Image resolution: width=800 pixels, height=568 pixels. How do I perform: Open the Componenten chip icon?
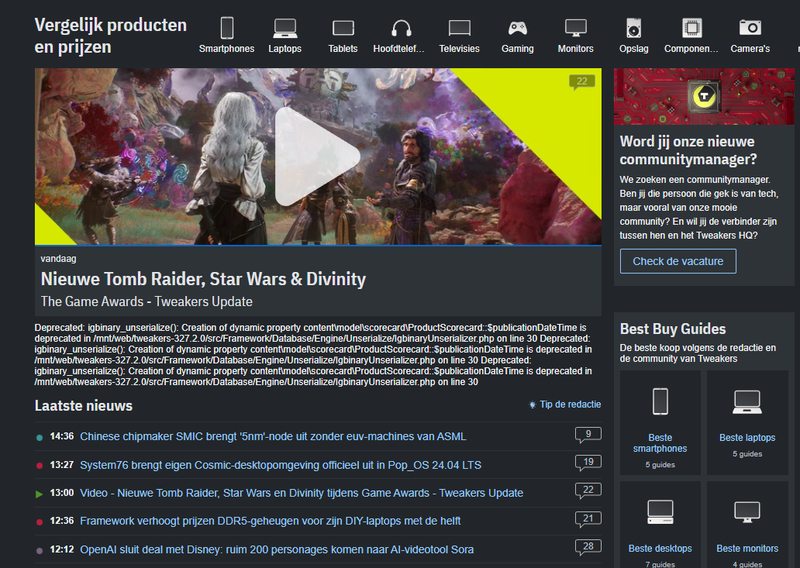point(692,28)
